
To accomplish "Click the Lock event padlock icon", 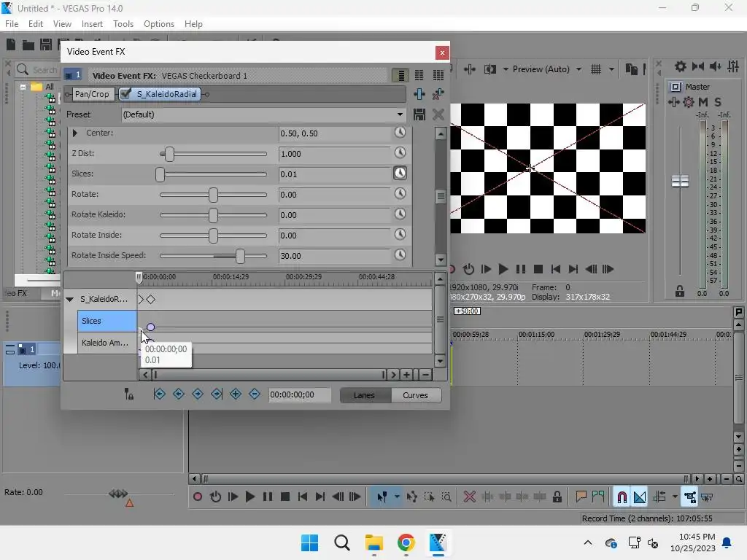I will click(557, 497).
